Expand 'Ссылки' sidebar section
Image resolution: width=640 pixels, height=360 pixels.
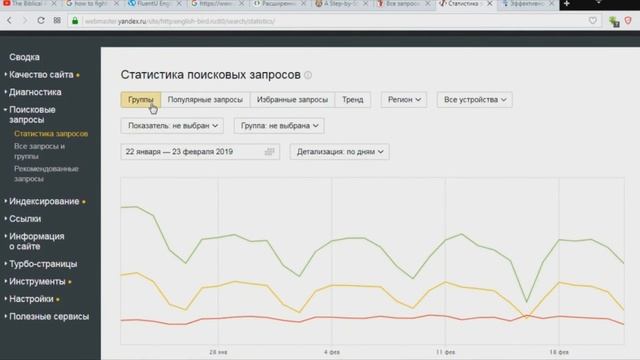click(25, 219)
